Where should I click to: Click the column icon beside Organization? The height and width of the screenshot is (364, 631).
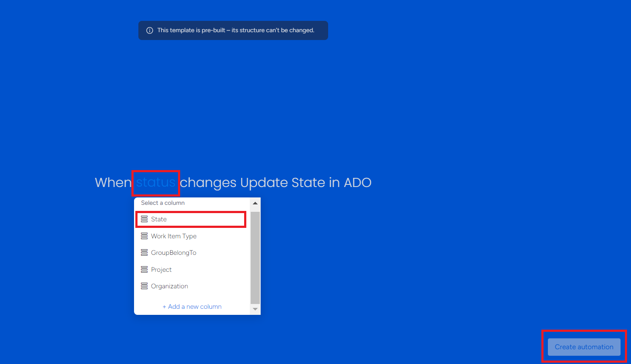144,286
